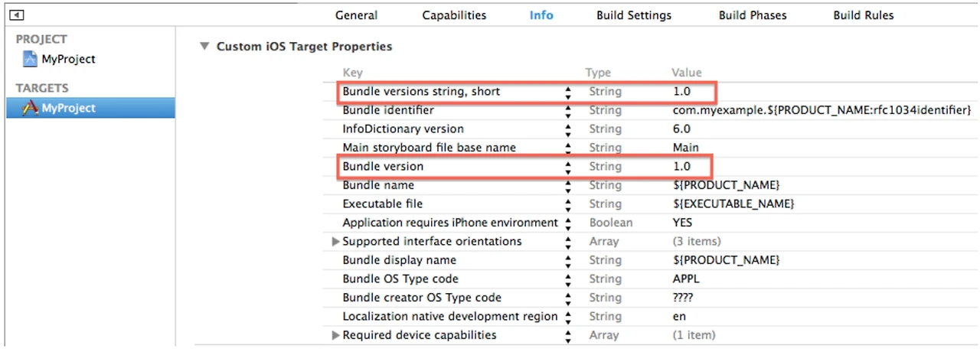Image resolution: width=980 pixels, height=352 pixels.
Task: Select the Main storyboard file base name value
Action: click(x=685, y=148)
